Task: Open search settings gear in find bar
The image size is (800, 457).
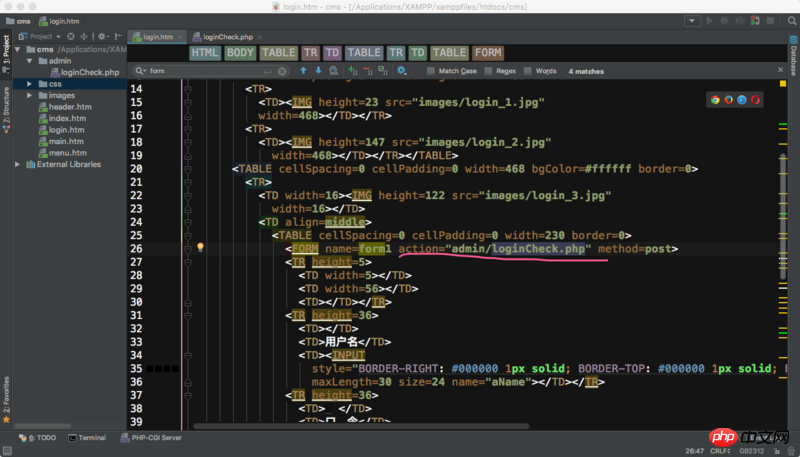Action: 402,71
